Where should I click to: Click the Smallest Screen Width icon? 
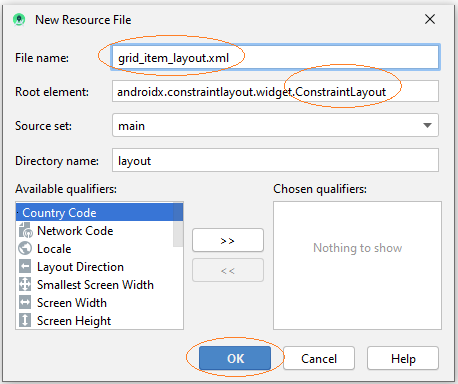pos(25,285)
